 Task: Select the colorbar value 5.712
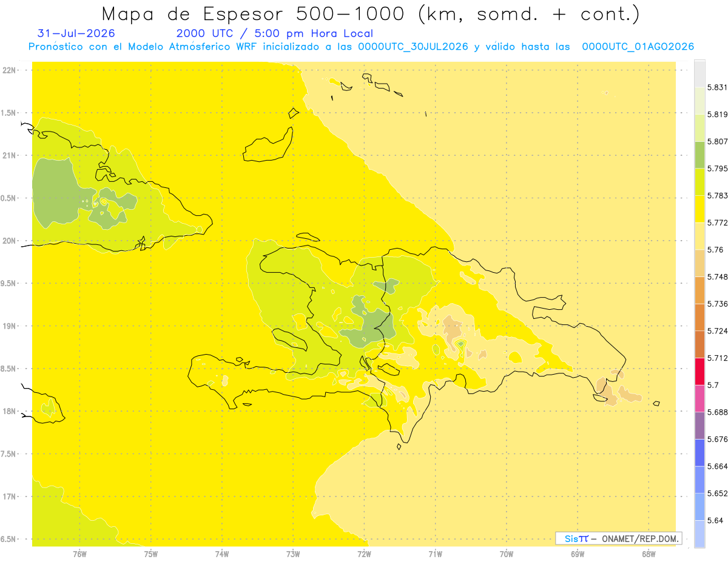click(717, 358)
